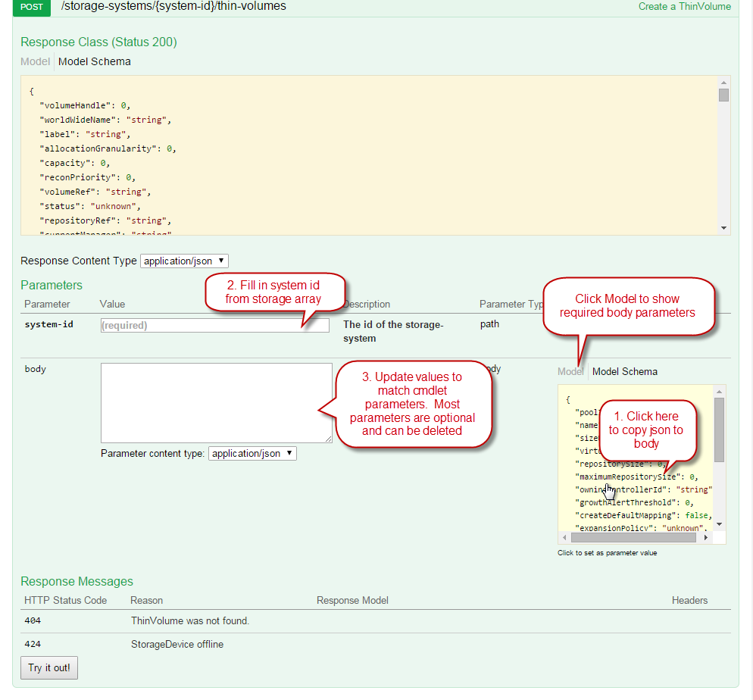Click the response JSON scroll down arrow

(723, 228)
